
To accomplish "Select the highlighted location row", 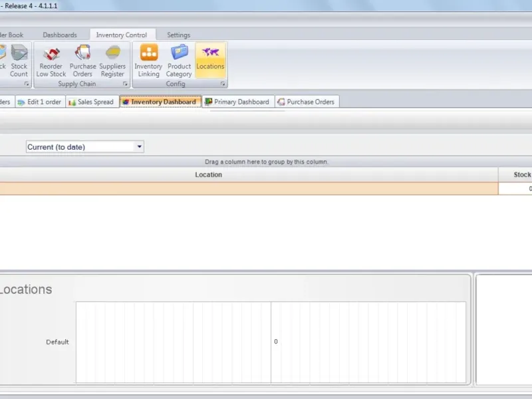I will pos(249,188).
